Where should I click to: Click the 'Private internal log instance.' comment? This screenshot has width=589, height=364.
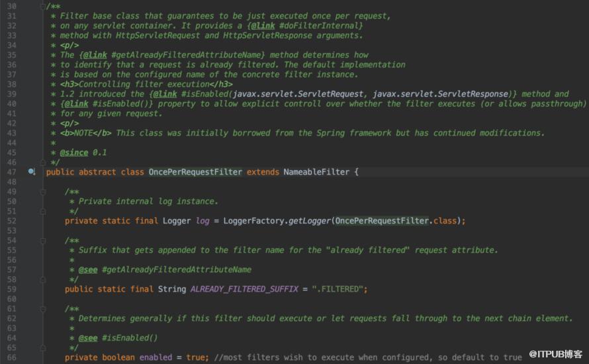[x=148, y=202]
